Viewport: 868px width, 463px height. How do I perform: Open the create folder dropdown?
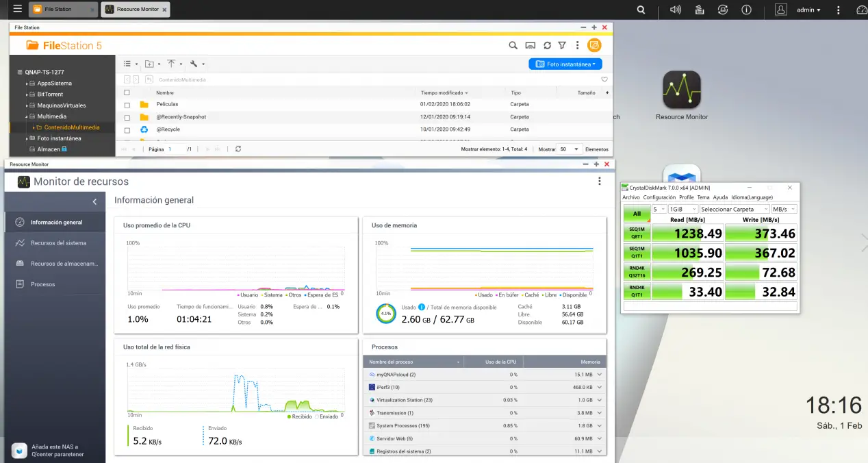153,64
